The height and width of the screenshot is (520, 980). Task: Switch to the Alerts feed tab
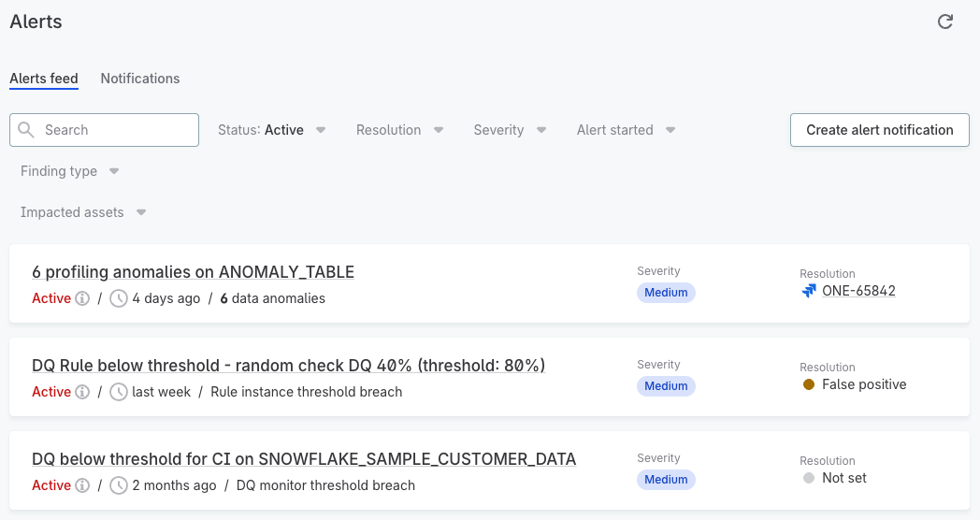44,79
